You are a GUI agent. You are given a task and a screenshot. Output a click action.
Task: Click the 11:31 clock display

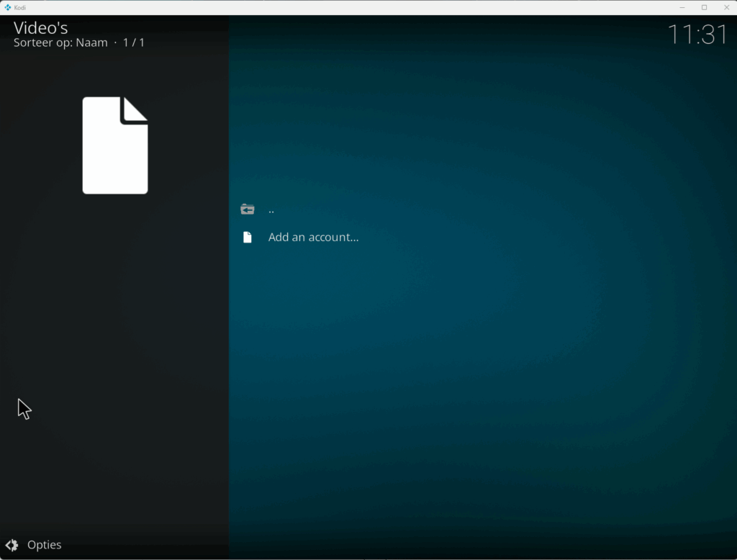click(697, 34)
